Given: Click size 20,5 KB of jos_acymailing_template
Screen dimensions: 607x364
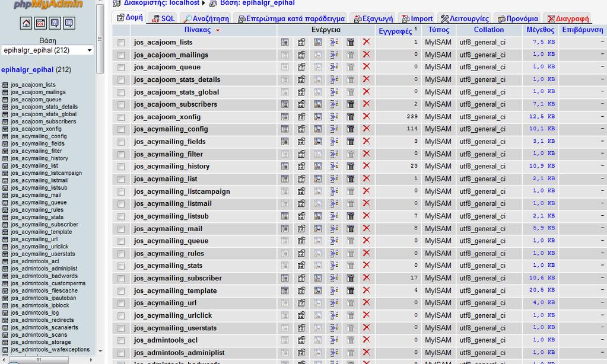Looking at the screenshot, I should (542, 290).
